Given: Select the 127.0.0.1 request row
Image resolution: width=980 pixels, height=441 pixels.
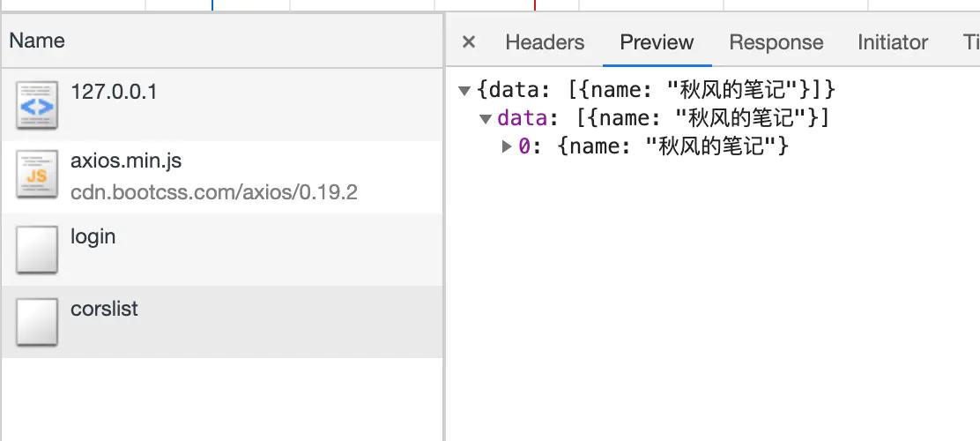Looking at the screenshot, I should coord(222,104).
